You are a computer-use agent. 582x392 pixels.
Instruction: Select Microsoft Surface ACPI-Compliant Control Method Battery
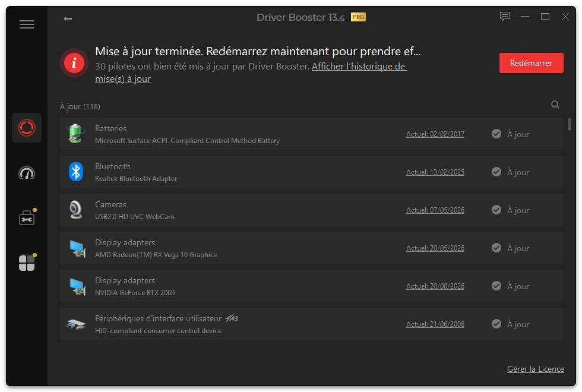tap(188, 141)
